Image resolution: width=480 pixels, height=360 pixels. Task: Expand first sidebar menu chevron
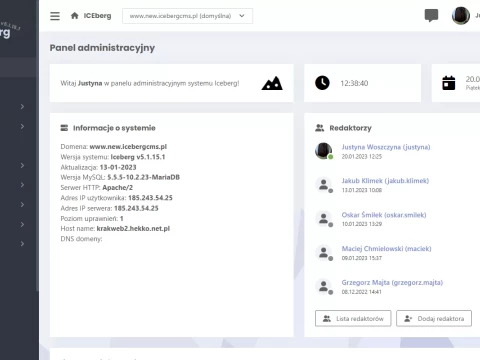22,106
